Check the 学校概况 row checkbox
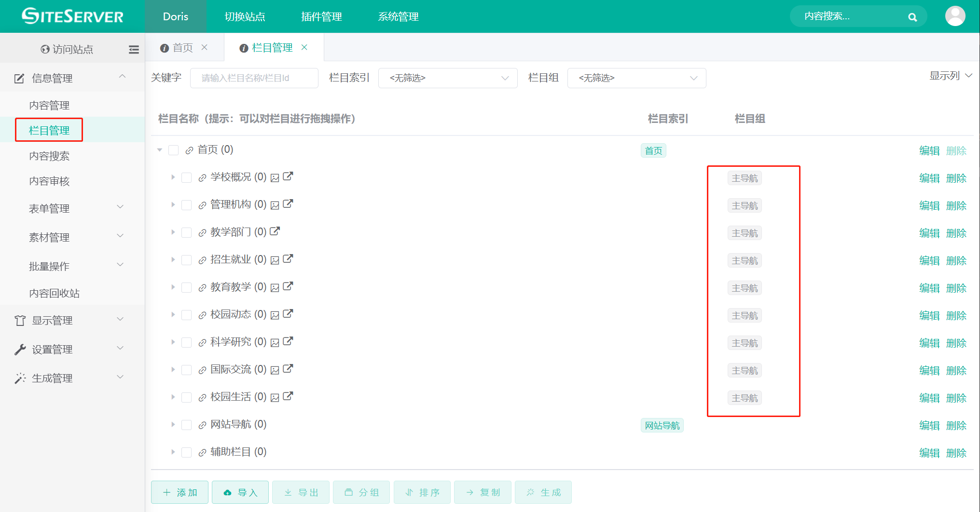The width and height of the screenshot is (980, 512). 186,178
